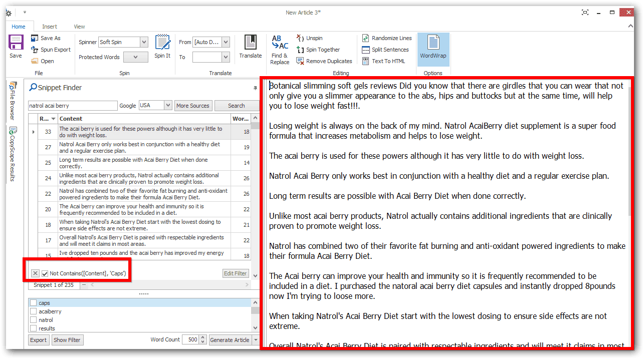Switch to the Home ribbon tab
Image resolution: width=644 pixels, height=359 pixels.
19,27
